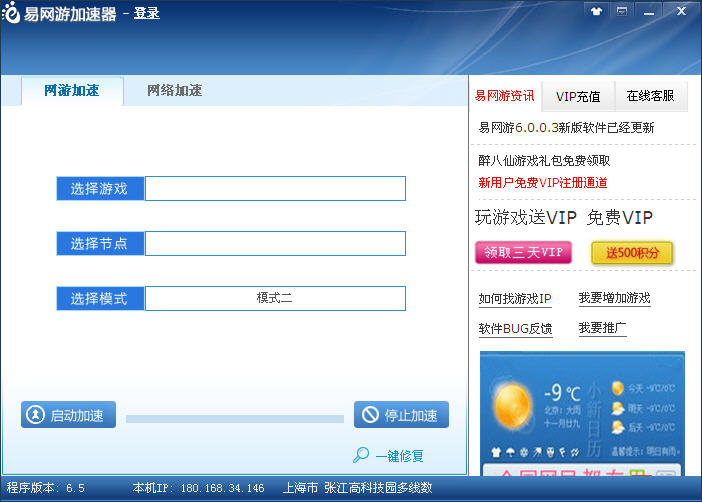702x502 pixels.
Task: Open the 易网游资讯 tab
Action: pyautogui.click(x=505, y=96)
